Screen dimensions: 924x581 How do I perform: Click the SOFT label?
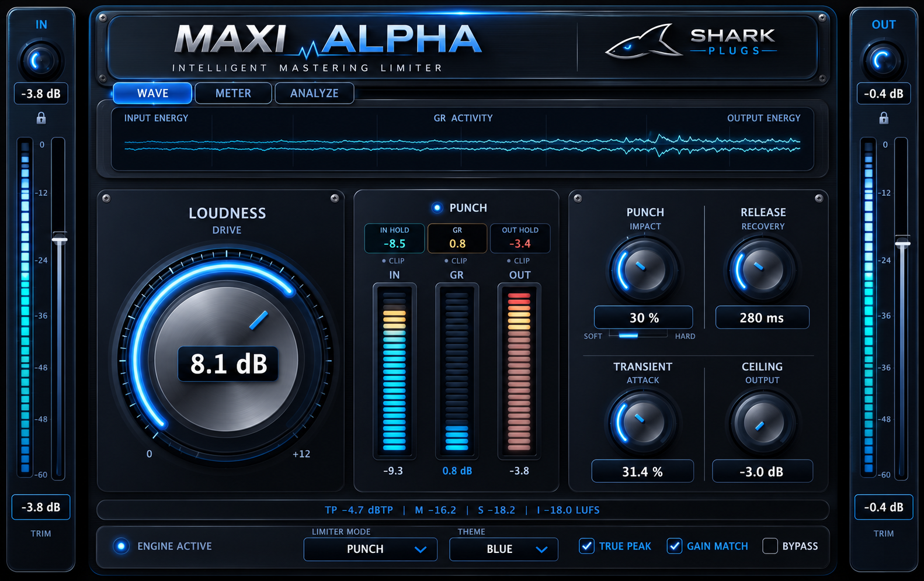593,336
